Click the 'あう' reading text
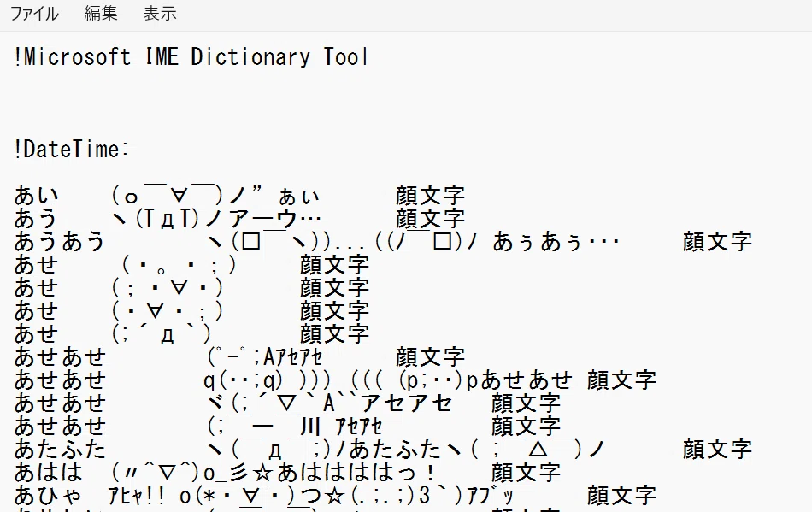 point(36,219)
